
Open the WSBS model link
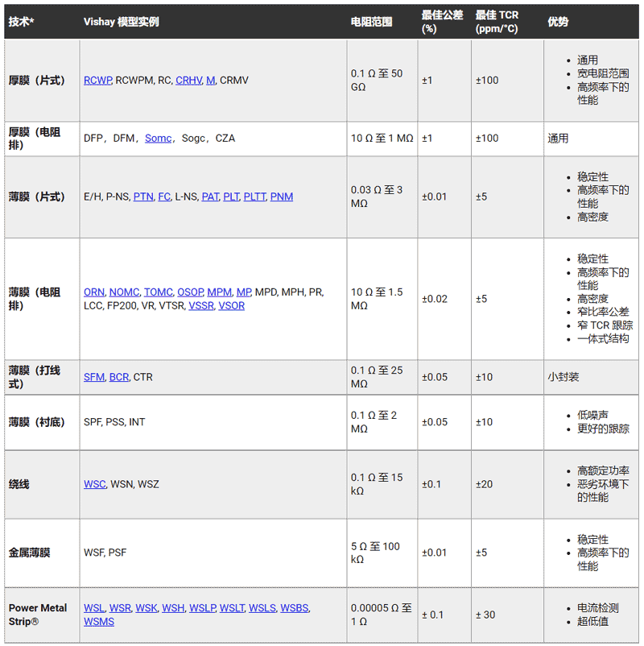(295, 608)
